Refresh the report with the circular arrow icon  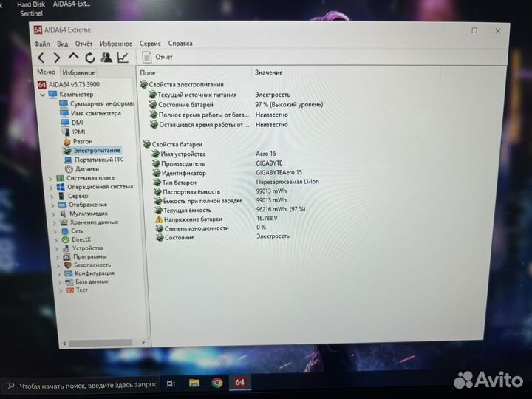click(90, 58)
